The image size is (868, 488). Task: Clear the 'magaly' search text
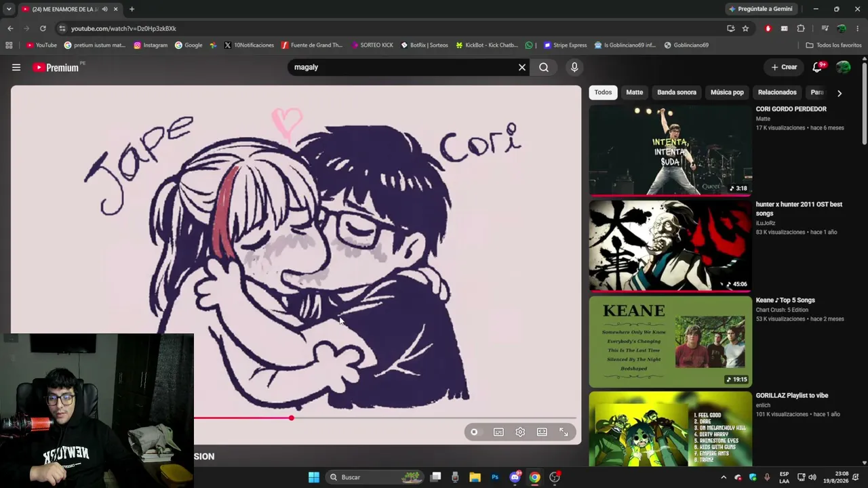point(522,67)
